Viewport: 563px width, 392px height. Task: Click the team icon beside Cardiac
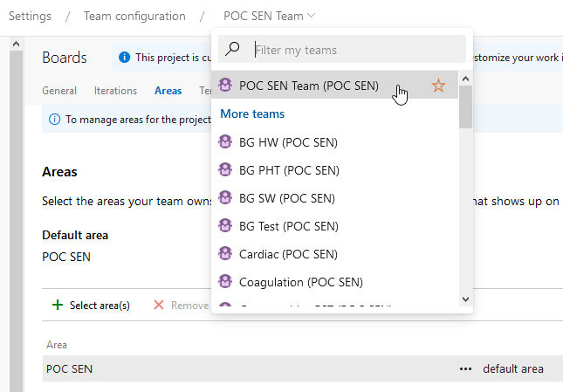tap(225, 254)
